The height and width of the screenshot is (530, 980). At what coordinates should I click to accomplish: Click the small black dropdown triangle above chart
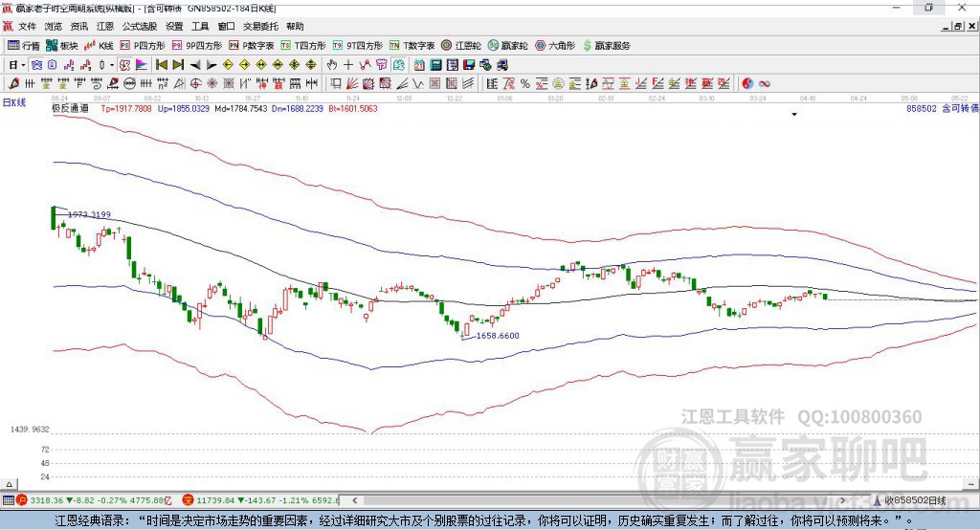[794, 115]
